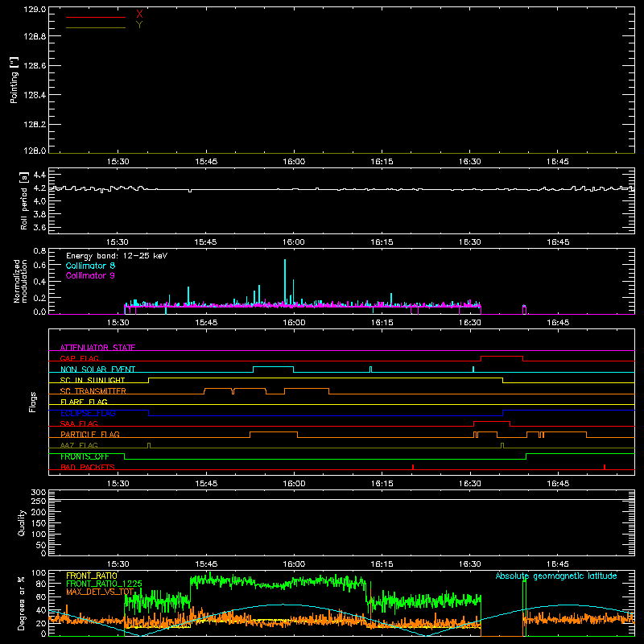Click the GAP_FLAG label
The image size is (644, 644).
pyautogui.click(x=79, y=358)
